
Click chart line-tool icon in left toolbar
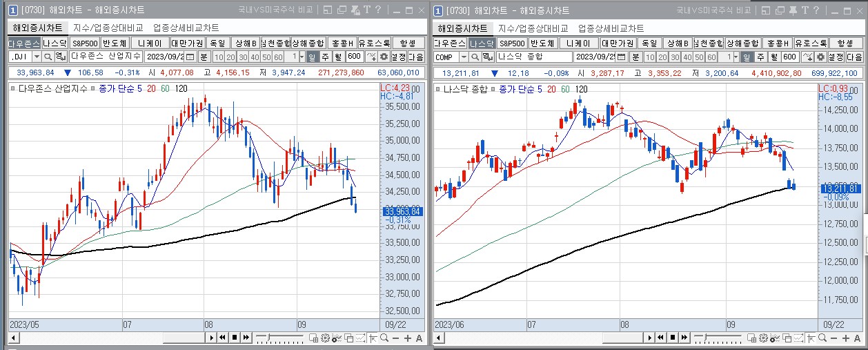(371, 57)
